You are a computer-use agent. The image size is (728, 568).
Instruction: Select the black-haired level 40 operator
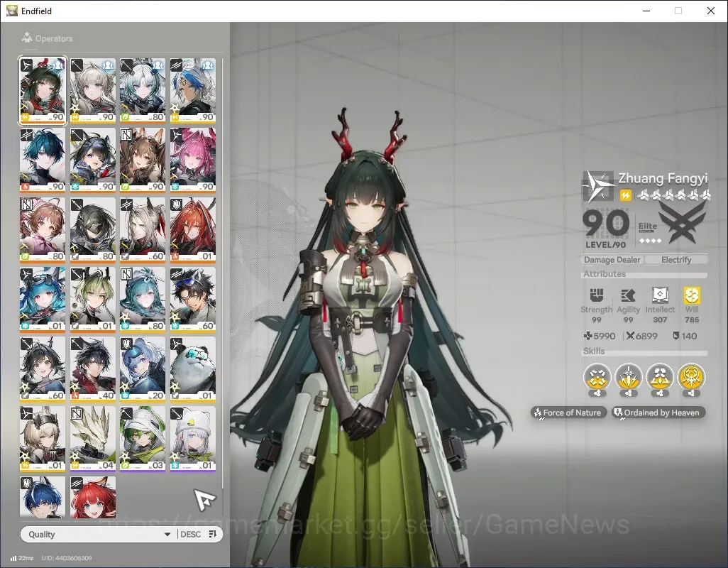pos(92,369)
